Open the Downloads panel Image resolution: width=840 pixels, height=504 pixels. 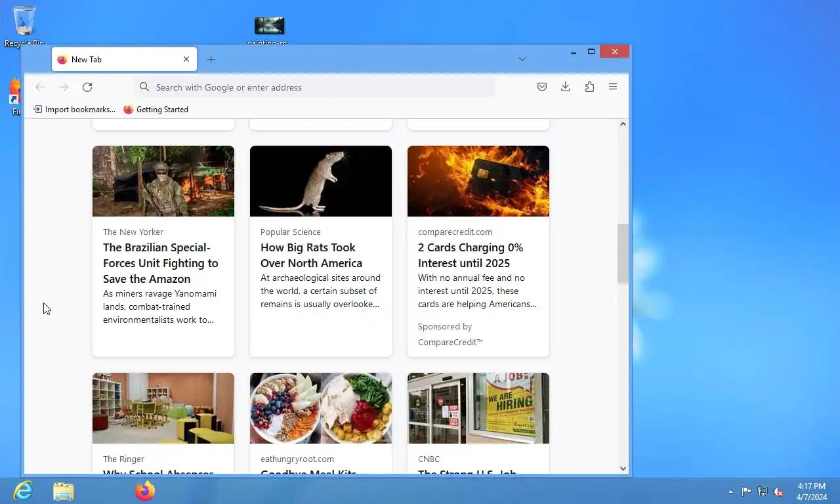coord(566,87)
